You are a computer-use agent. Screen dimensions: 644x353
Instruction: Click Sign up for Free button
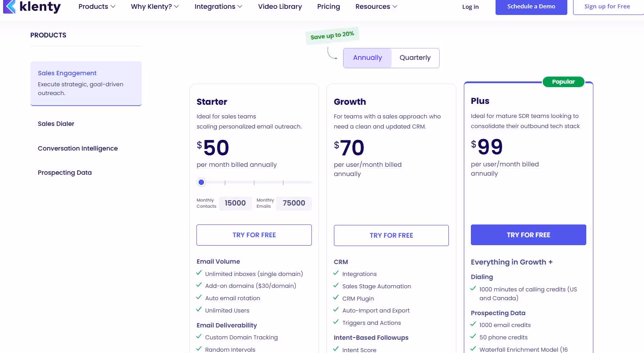tap(608, 7)
